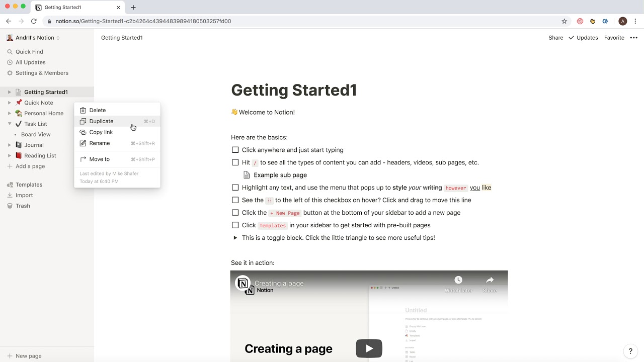Viewport: 644px width, 362px height.
Task: Click the browser address bar
Action: 301,21
